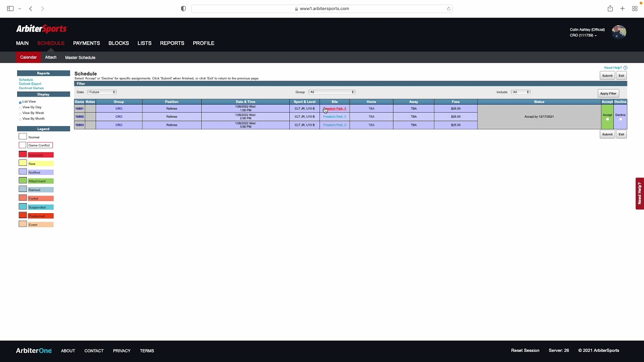The image size is (644, 362).
Task: Click the ArbiterSports logo
Action: pyautogui.click(x=41, y=29)
